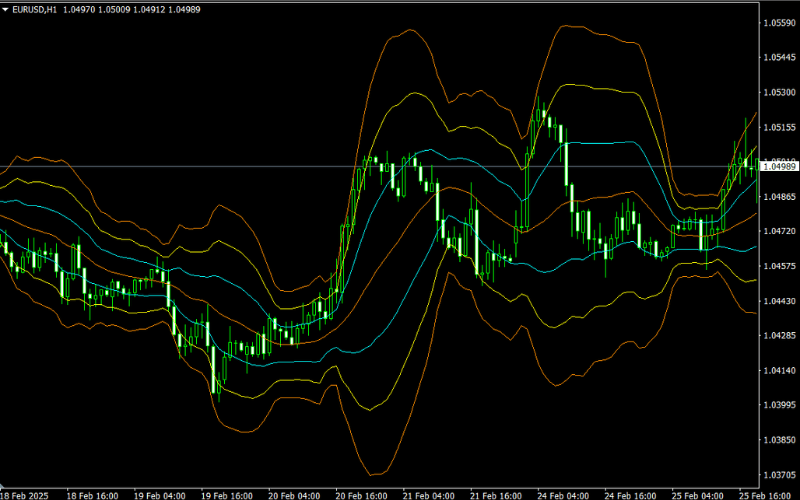Select the highlighted 1.04989 price tag on the axis
Viewport: 800px width, 500px height.
coord(778,167)
